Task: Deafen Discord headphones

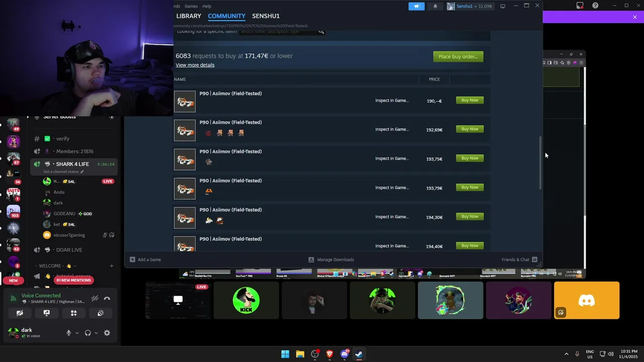Action: pos(88,333)
